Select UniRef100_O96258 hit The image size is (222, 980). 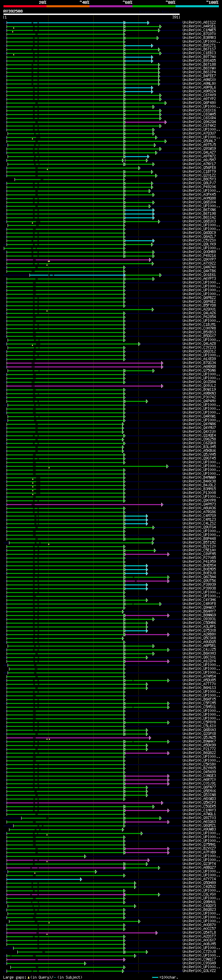coord(199,439)
